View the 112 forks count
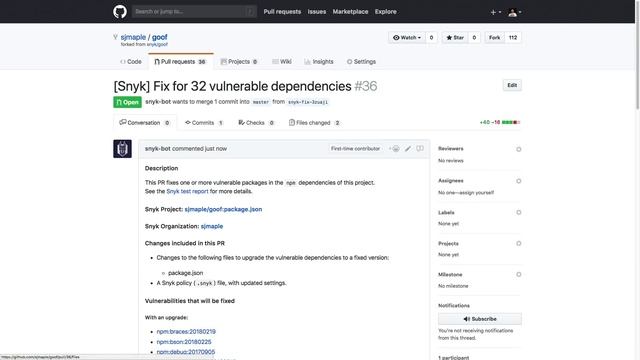The height and width of the screenshot is (360, 640). coord(513,38)
